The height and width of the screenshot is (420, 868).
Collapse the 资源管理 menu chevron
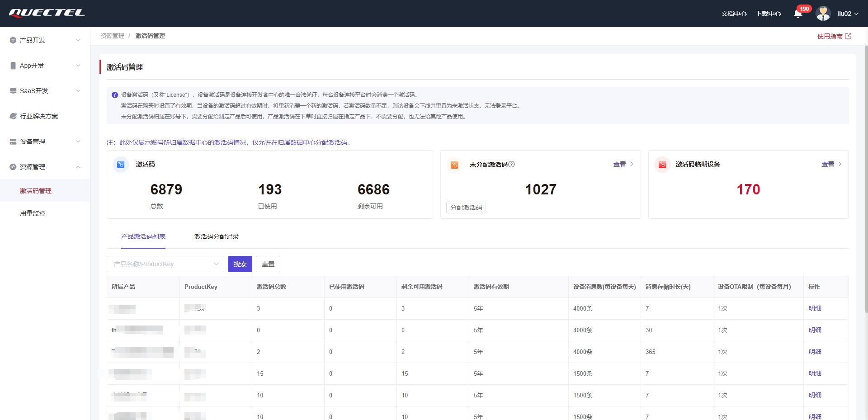78,167
